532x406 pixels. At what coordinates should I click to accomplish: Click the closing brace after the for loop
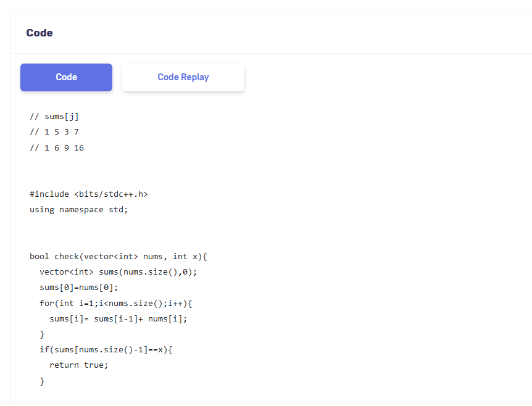tap(42, 334)
